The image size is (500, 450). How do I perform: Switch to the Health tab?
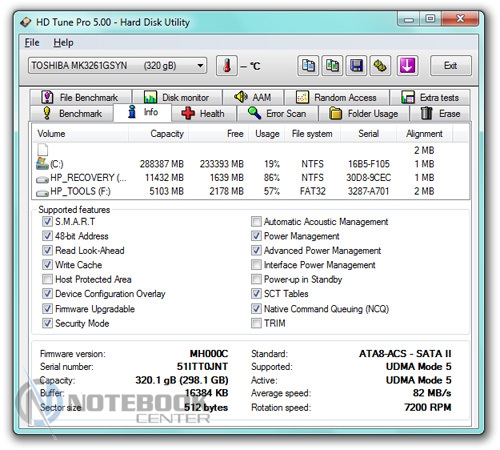click(204, 113)
